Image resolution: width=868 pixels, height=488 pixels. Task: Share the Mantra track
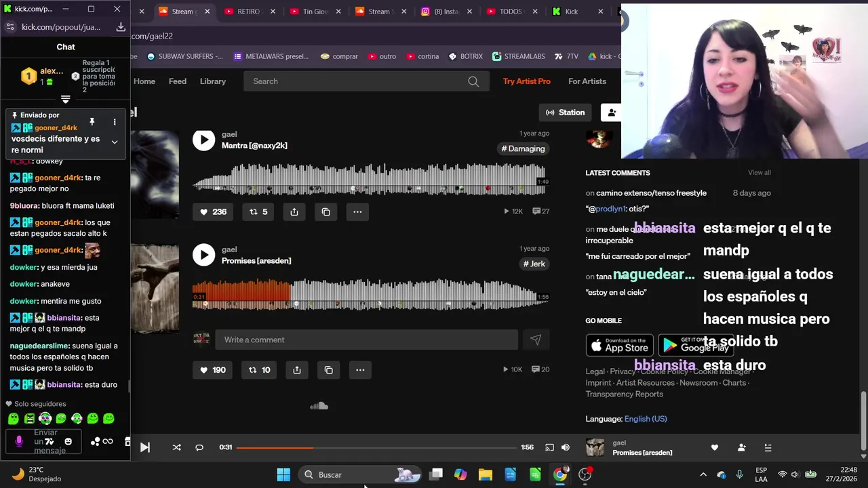294,212
